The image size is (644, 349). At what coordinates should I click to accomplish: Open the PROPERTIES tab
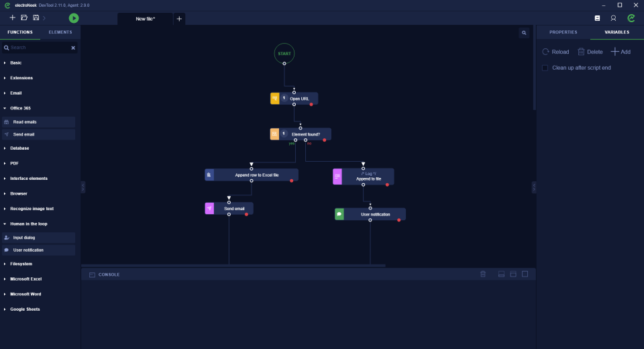pos(563,32)
